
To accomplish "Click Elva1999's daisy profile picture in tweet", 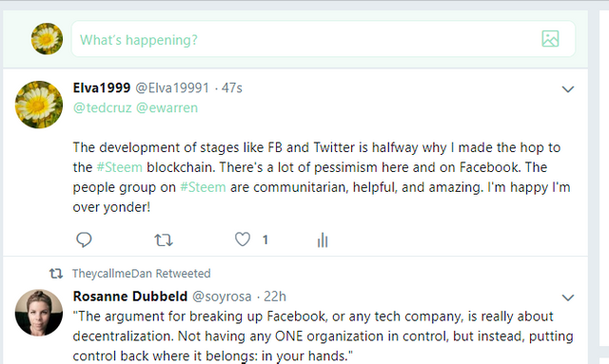I will pyautogui.click(x=39, y=105).
